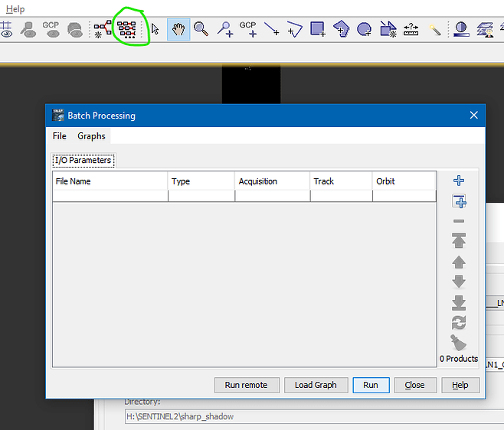Click the Track column header
Viewport: 504px width, 430px height.
(342, 181)
